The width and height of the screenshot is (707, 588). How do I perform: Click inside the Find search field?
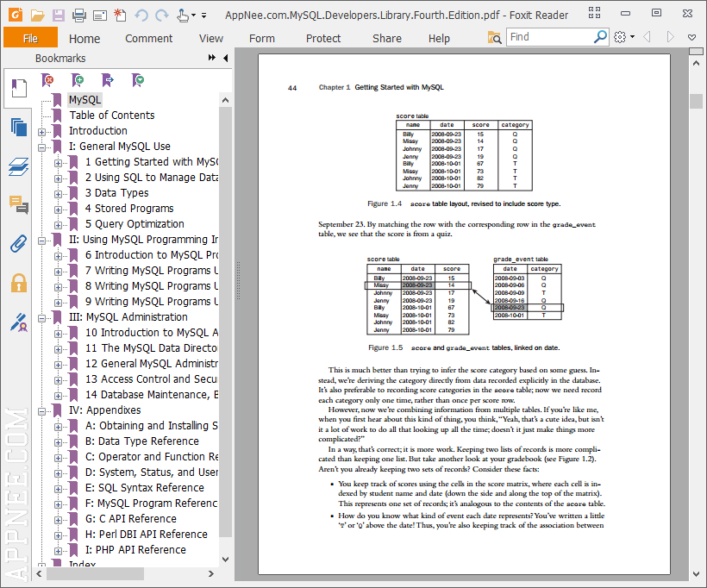pos(551,37)
